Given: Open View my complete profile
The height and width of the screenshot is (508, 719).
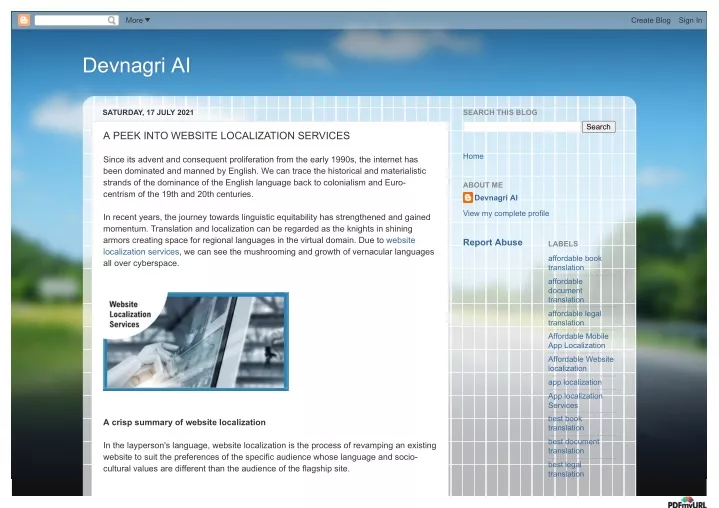Looking at the screenshot, I should click(506, 213).
